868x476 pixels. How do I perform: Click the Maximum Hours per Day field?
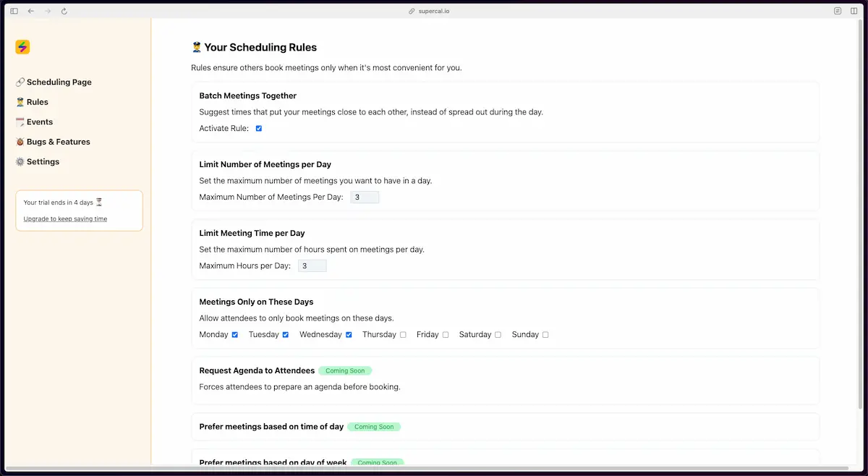pyautogui.click(x=312, y=266)
